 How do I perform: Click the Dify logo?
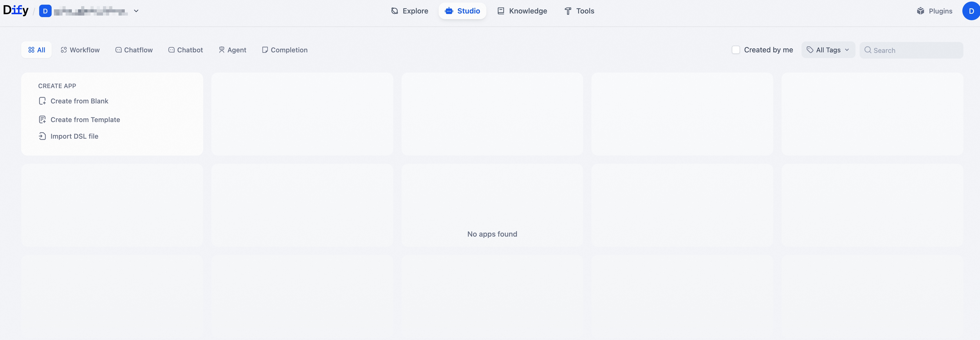coord(16,10)
